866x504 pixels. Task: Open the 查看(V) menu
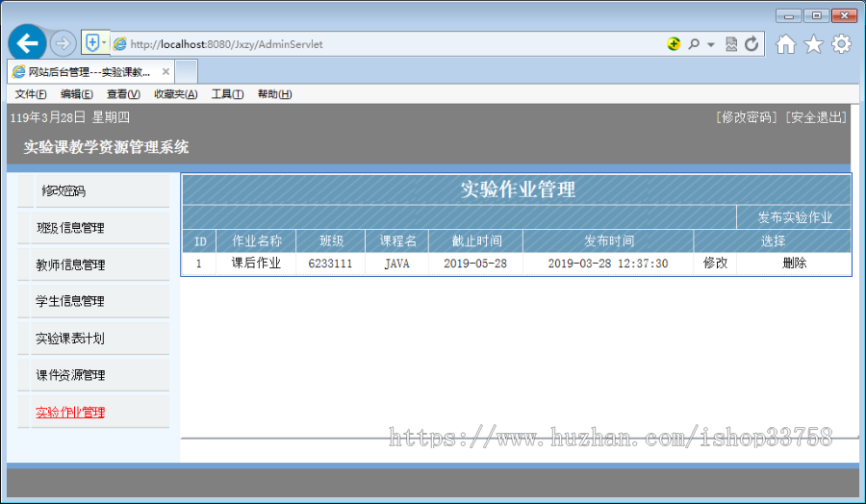[x=123, y=94]
